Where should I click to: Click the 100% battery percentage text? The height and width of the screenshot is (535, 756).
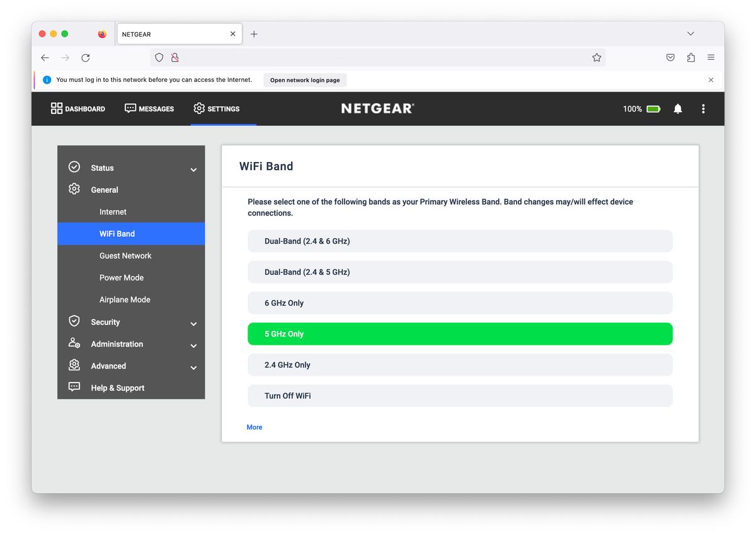[633, 109]
